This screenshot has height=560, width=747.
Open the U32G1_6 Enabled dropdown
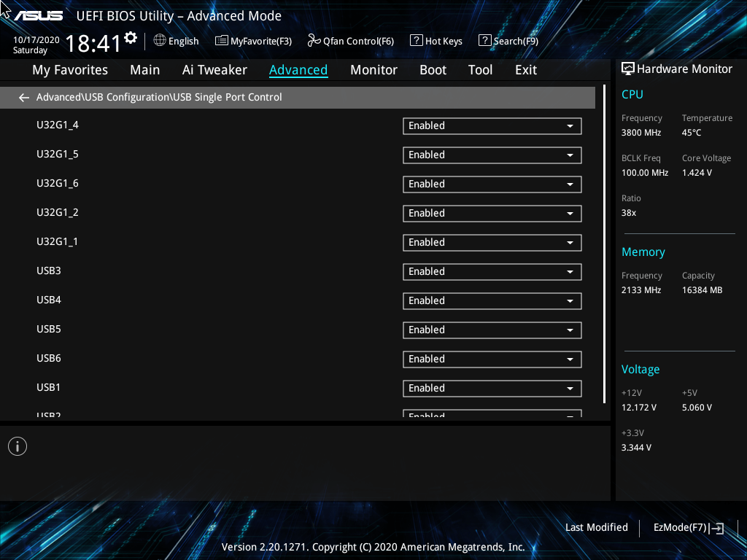pyautogui.click(x=492, y=184)
